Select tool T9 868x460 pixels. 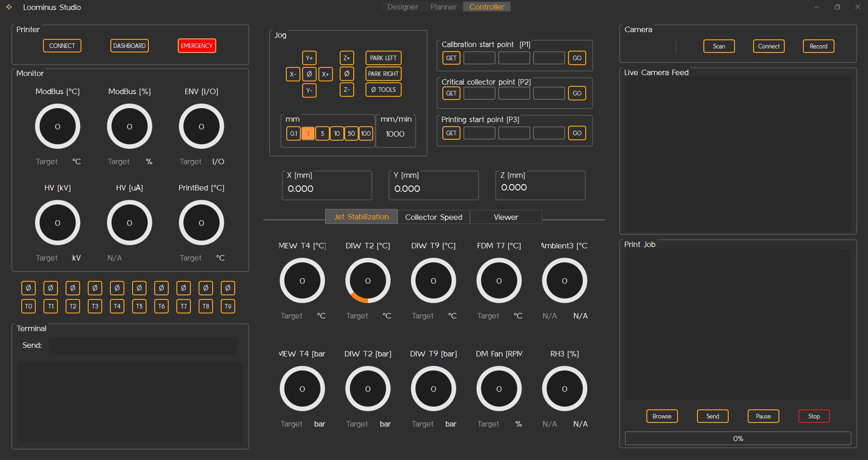pyautogui.click(x=228, y=306)
